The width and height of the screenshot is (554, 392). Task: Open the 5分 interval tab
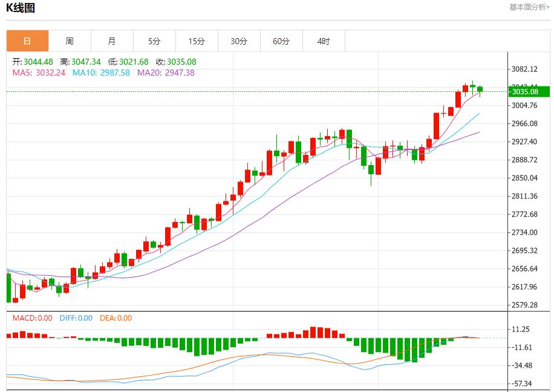(x=154, y=41)
